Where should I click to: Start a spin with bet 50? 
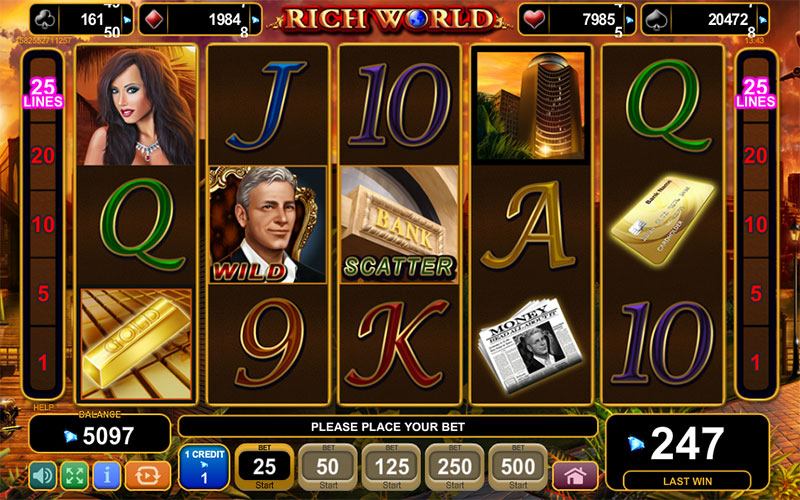(328, 467)
